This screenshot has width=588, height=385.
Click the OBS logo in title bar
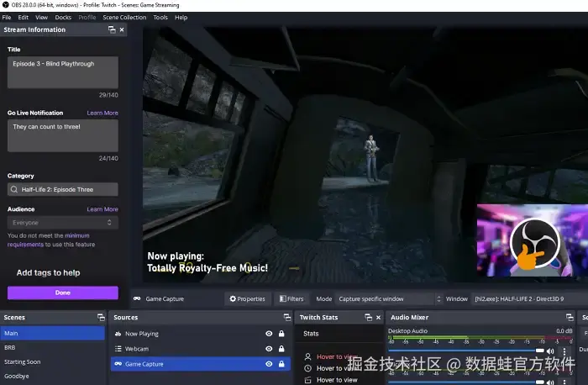point(5,5)
